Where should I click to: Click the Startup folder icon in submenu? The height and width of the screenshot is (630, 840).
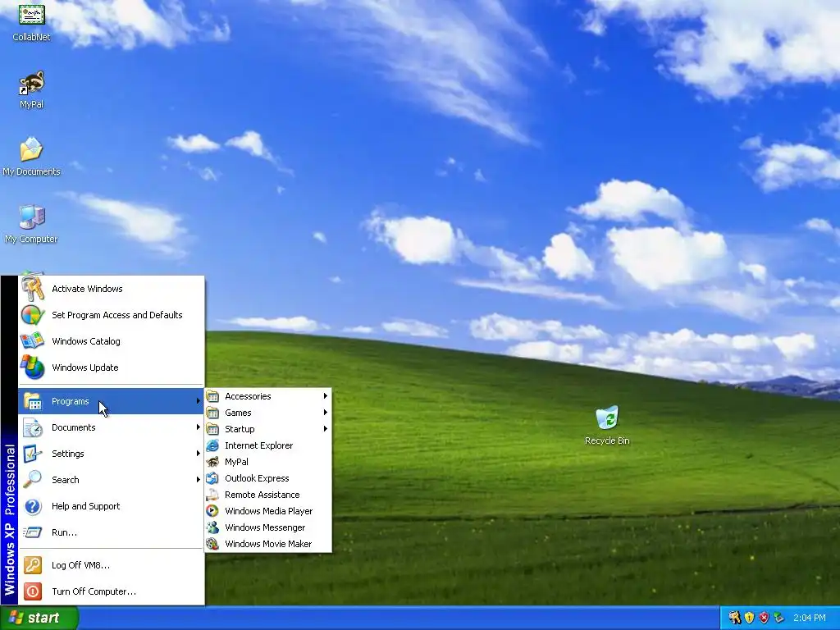[212, 429]
